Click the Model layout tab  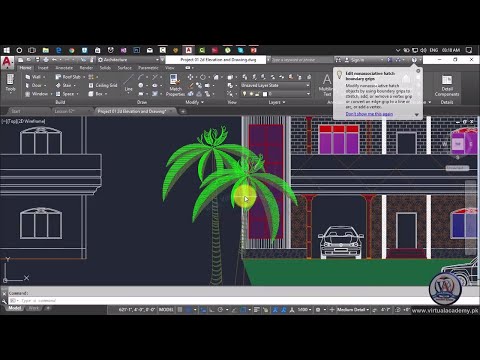(15, 308)
